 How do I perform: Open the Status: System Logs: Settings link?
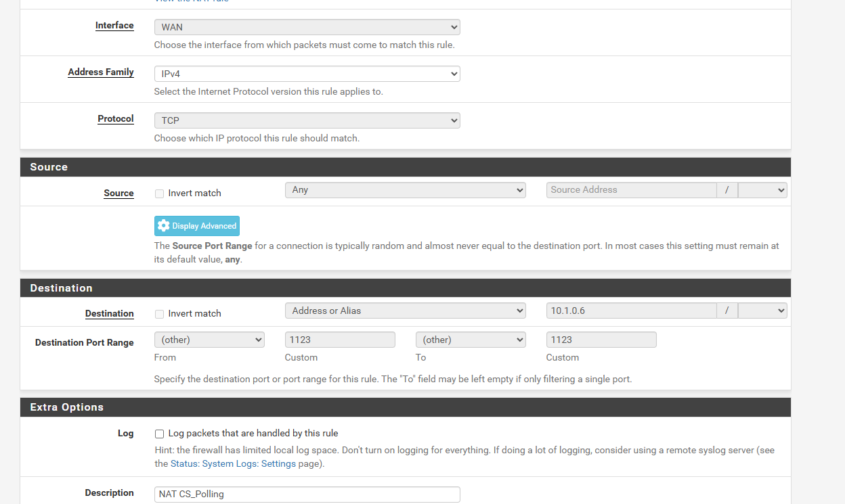tap(233, 464)
